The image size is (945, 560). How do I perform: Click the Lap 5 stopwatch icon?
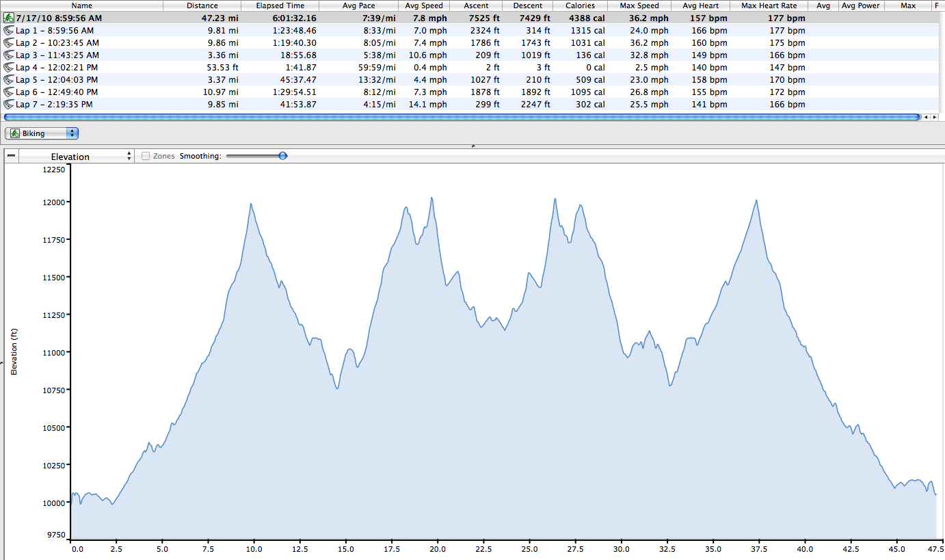click(9, 80)
